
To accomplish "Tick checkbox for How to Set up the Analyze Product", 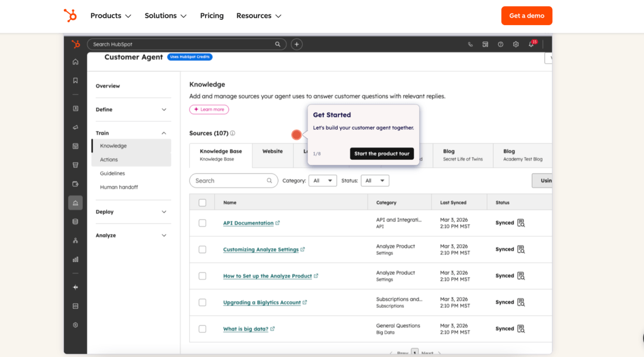I will pyautogui.click(x=202, y=276).
